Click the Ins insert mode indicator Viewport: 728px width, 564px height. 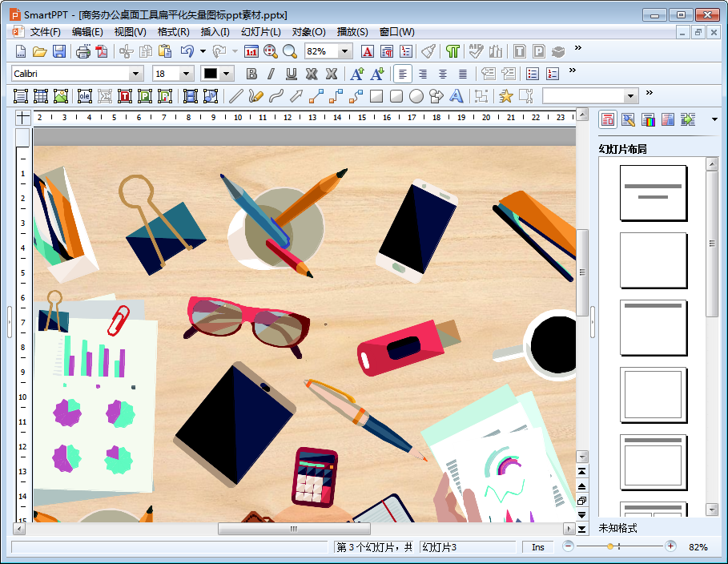point(538,547)
